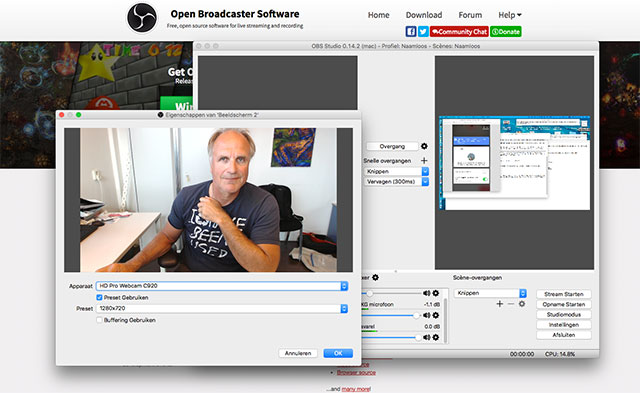Open the Browser source link on the webpage
Image resolution: width=640 pixels, height=393 pixels.
(356, 373)
